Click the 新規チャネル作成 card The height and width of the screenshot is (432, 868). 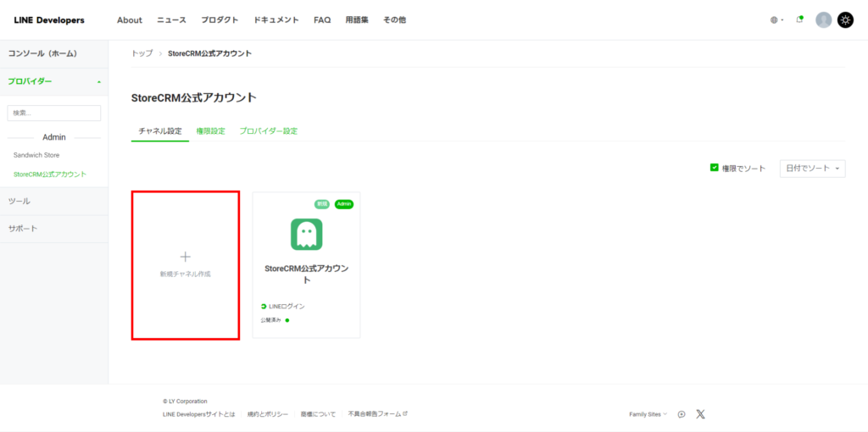186,265
